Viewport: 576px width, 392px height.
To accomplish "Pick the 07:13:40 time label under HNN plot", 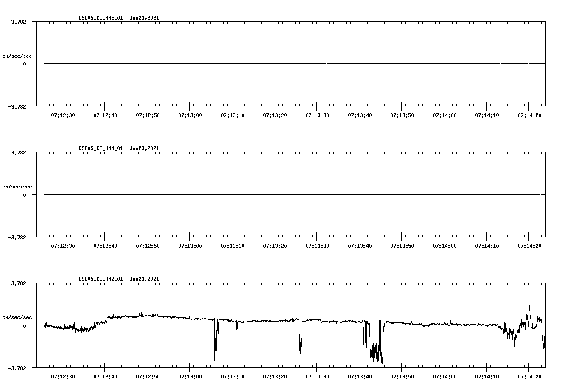I will (x=360, y=246).
